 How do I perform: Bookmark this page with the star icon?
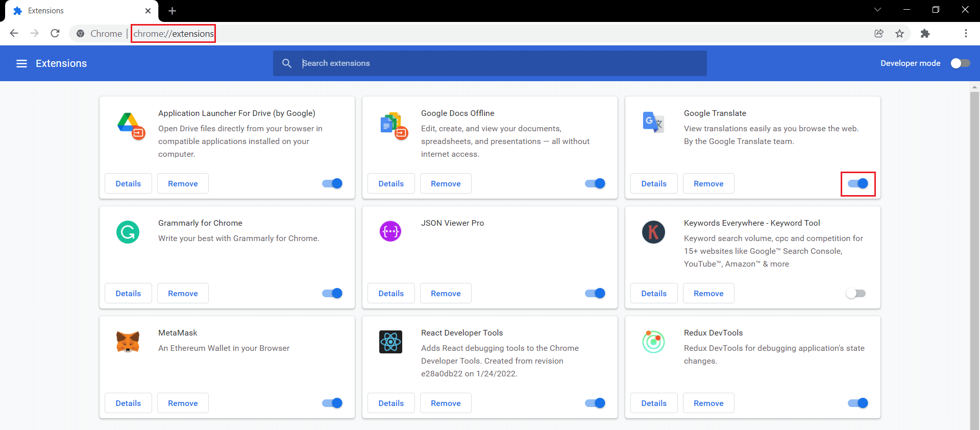[x=900, y=33]
